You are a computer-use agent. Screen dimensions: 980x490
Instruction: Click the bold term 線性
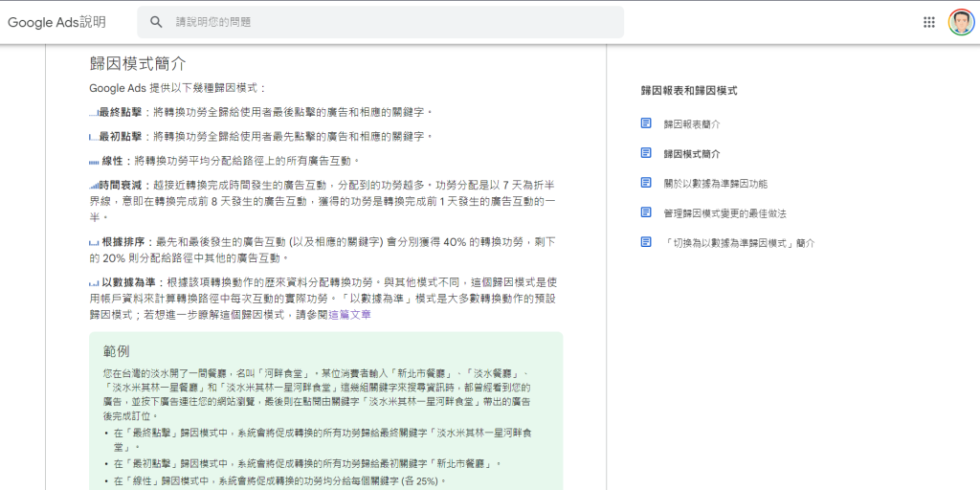113,161
